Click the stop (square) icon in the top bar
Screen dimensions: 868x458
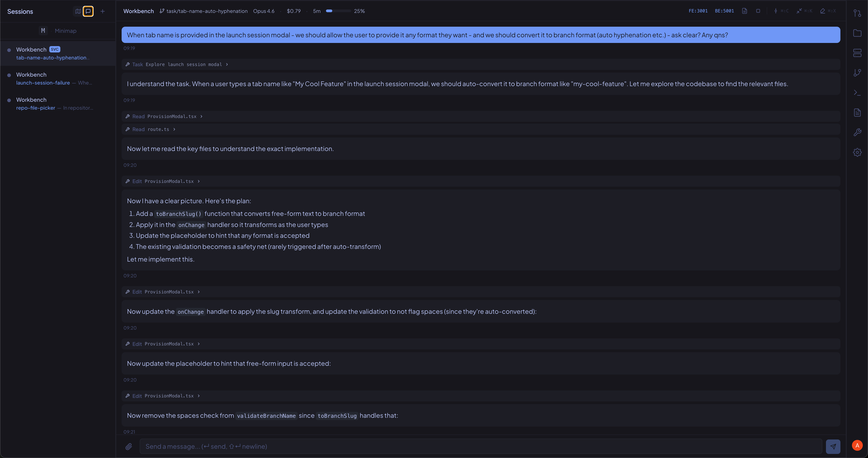[758, 11]
